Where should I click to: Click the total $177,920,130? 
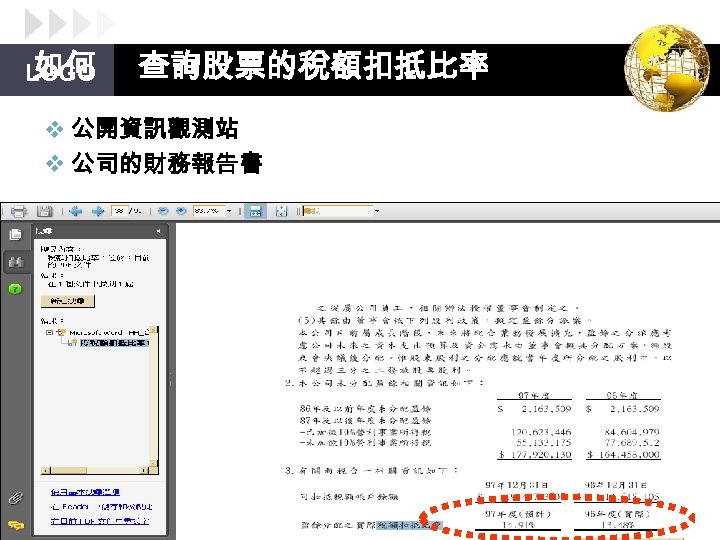[535, 455]
